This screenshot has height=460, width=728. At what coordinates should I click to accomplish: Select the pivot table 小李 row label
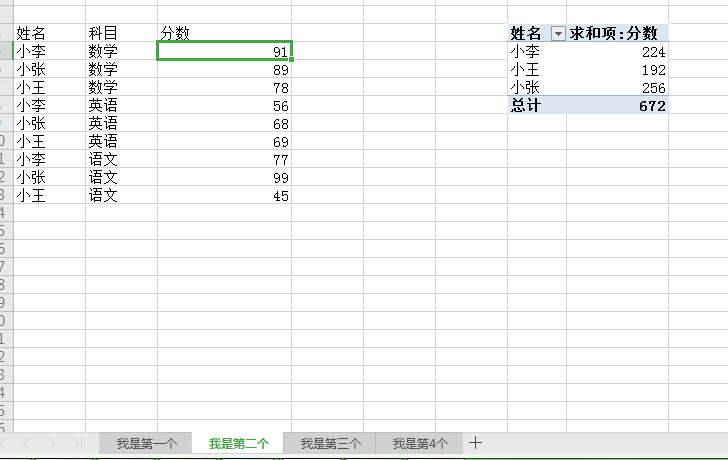(537, 51)
